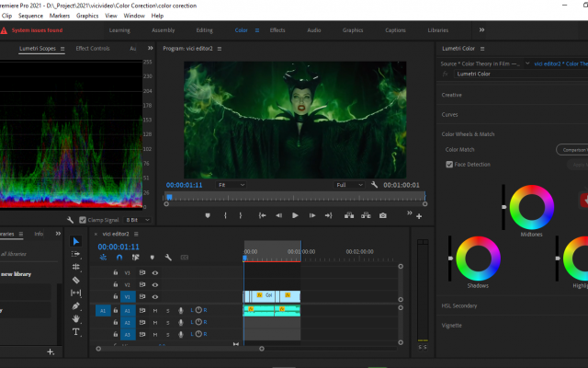Export frame with camera icon

coord(382,215)
